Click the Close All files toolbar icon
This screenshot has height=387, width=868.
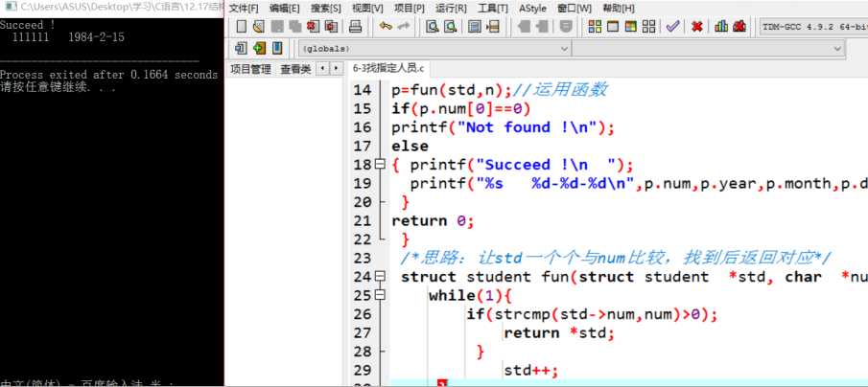click(332, 27)
